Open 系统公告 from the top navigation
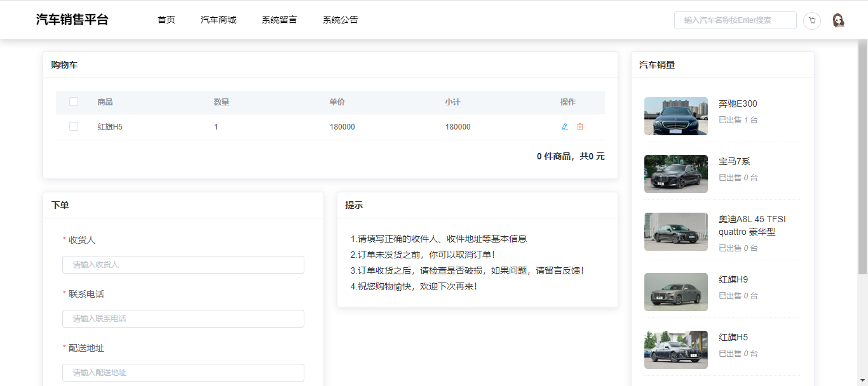 341,20
